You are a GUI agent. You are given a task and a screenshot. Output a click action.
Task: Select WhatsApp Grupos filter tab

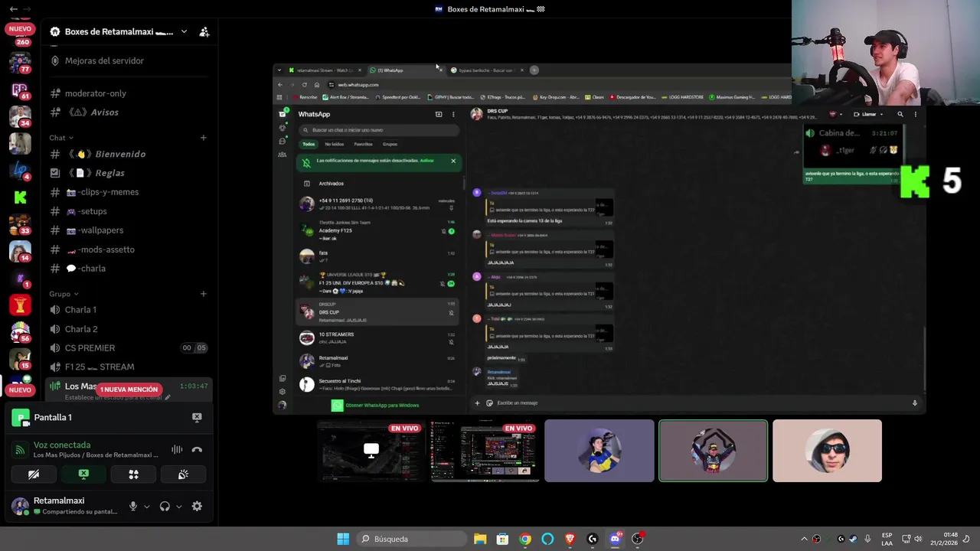[390, 144]
